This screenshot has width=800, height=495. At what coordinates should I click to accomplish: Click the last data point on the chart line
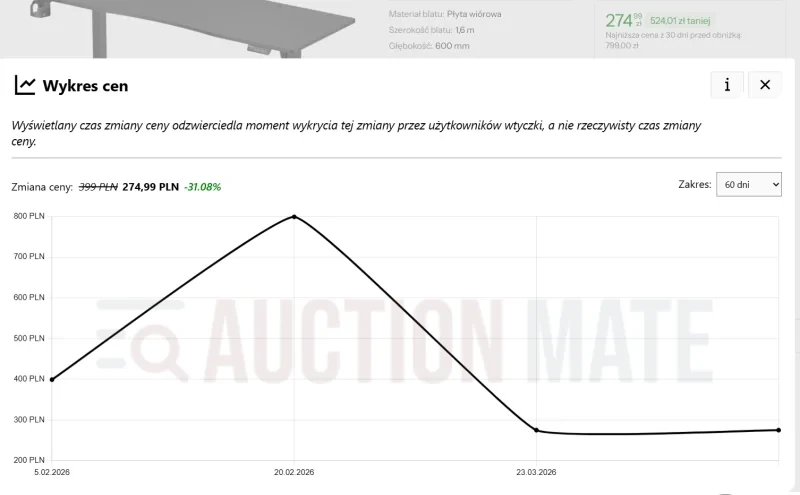(778, 430)
